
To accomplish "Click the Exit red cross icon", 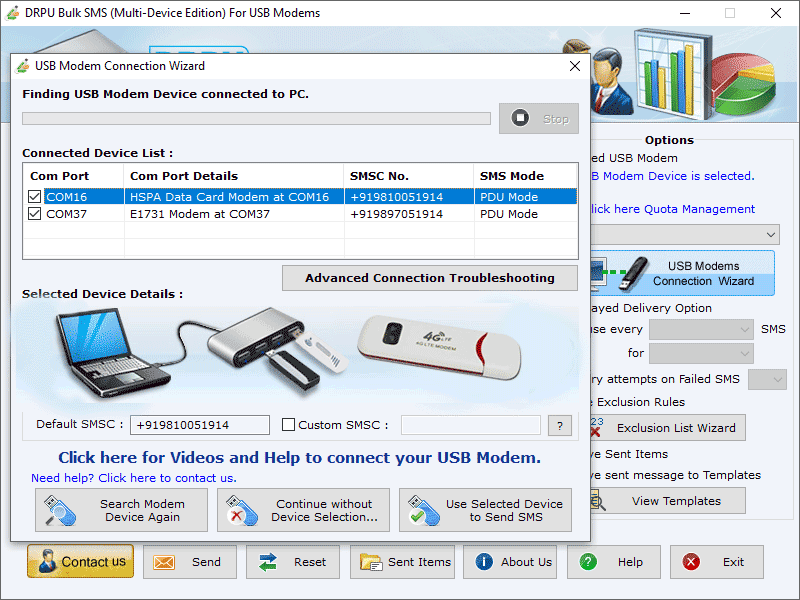I will [689, 562].
